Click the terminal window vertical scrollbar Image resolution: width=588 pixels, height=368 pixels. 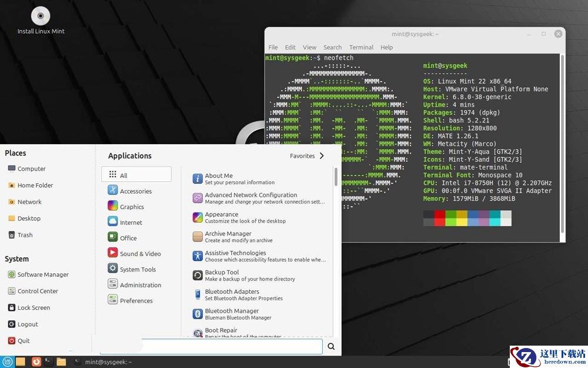coord(562,144)
